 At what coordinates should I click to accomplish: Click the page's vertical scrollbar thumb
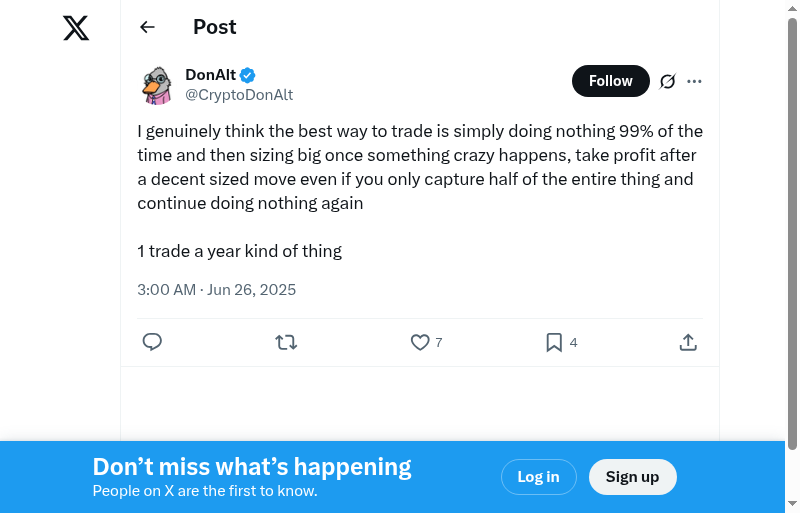[x=792, y=230]
